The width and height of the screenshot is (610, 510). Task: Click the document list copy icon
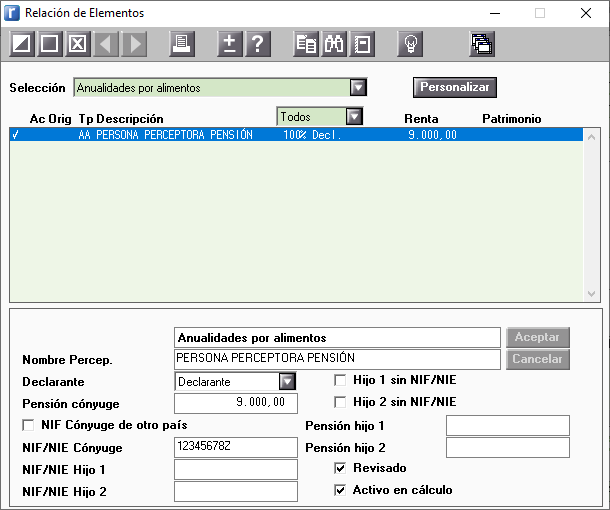306,44
